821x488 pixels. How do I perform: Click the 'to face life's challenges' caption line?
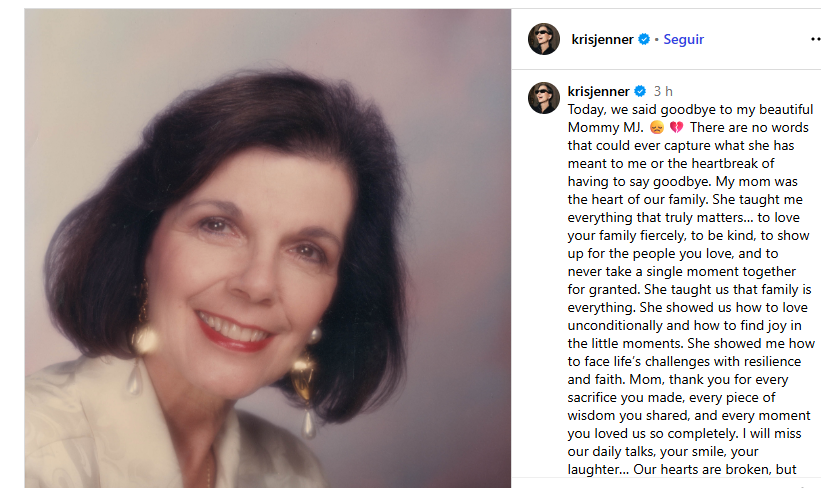coord(684,361)
